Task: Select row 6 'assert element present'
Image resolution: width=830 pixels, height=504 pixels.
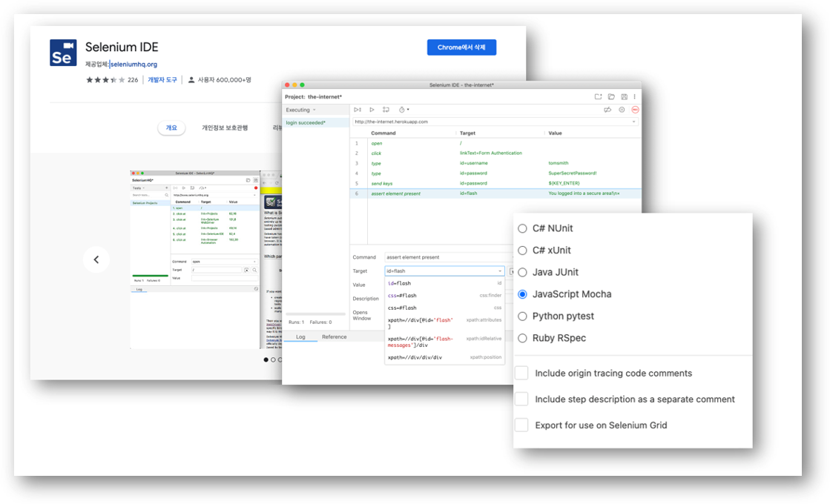Action: (495, 193)
